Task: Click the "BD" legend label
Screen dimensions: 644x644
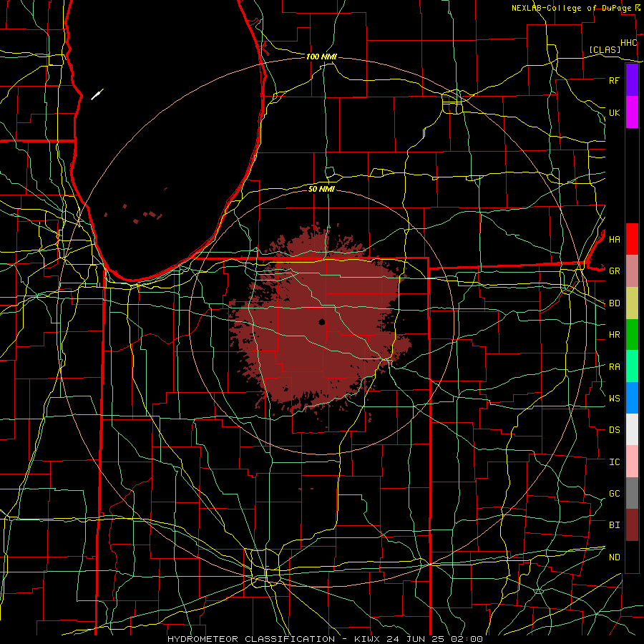Action: (614, 303)
